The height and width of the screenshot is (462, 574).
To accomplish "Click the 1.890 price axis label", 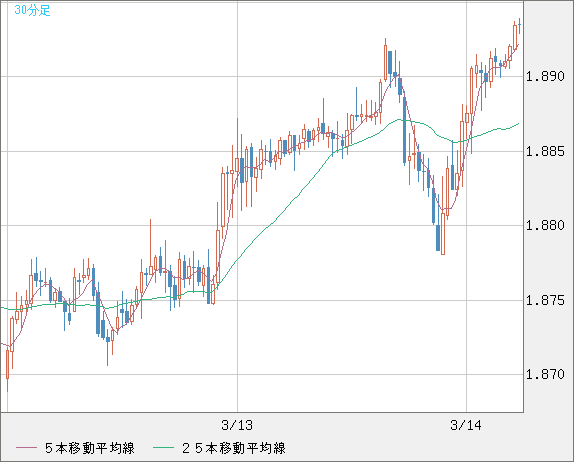I will click(545, 77).
